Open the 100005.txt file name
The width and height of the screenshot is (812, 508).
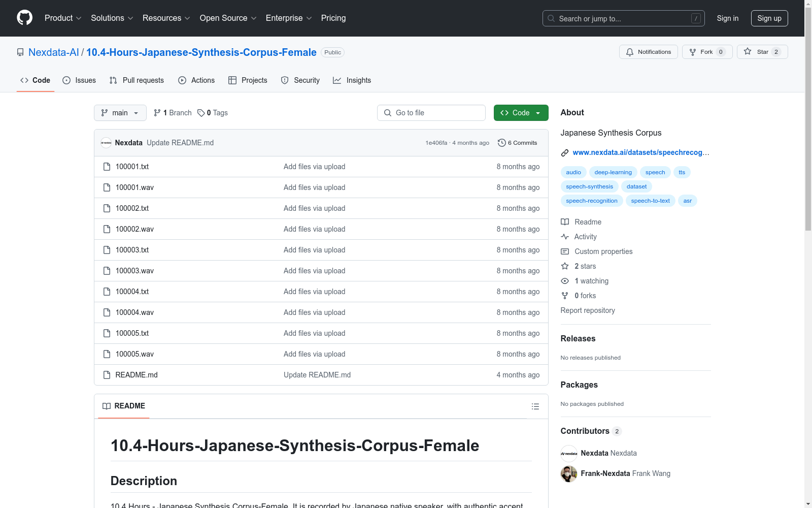click(132, 333)
